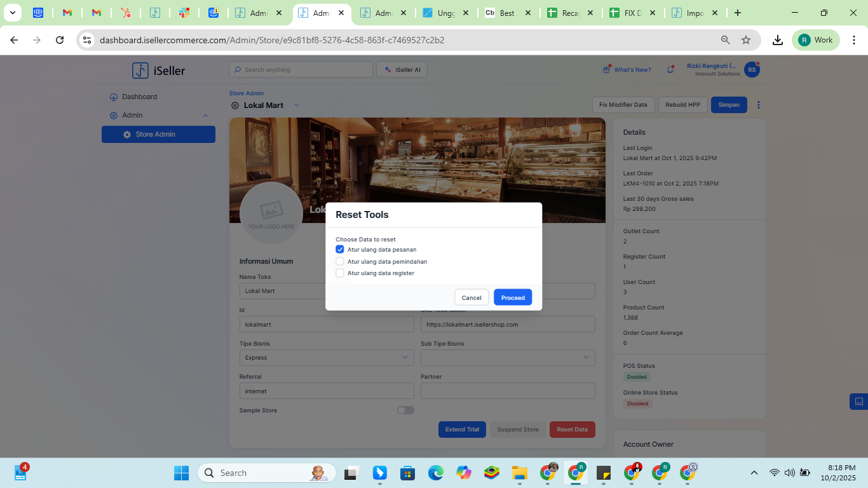
Task: Click the Search anything field
Action: [x=301, y=70]
